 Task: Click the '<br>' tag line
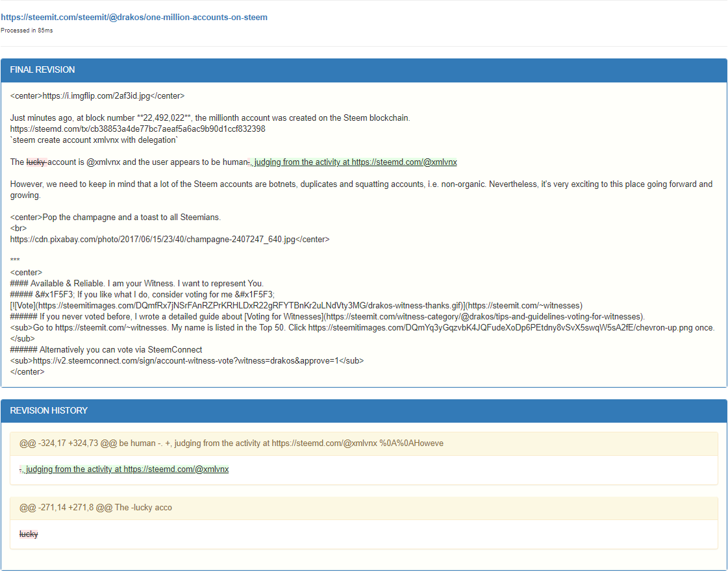19,229
